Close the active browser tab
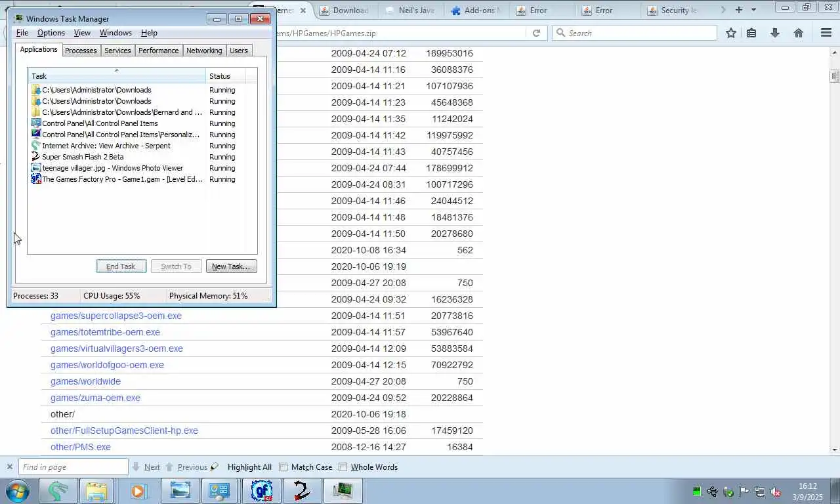Screen dimensions: 840x504 pos(303,10)
